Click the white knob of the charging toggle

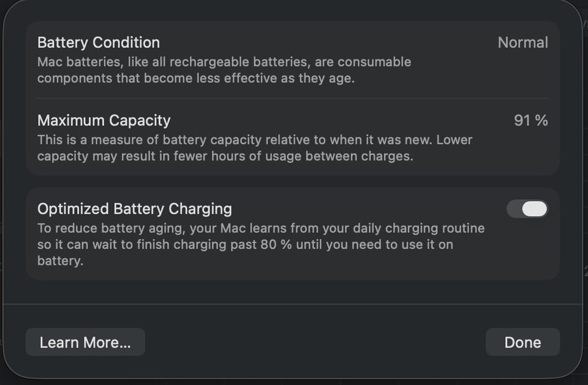coord(534,209)
